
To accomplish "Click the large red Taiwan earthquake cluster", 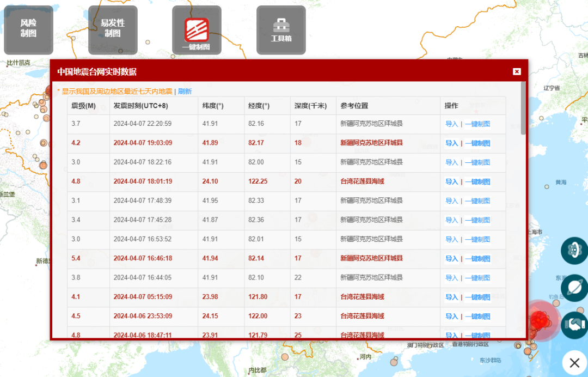I will (x=540, y=321).
